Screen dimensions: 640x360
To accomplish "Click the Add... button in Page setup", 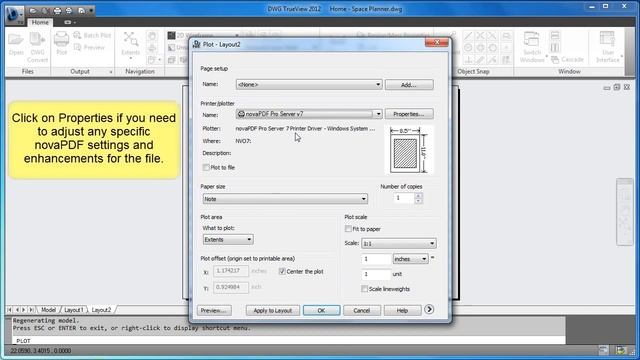I will (409, 84).
